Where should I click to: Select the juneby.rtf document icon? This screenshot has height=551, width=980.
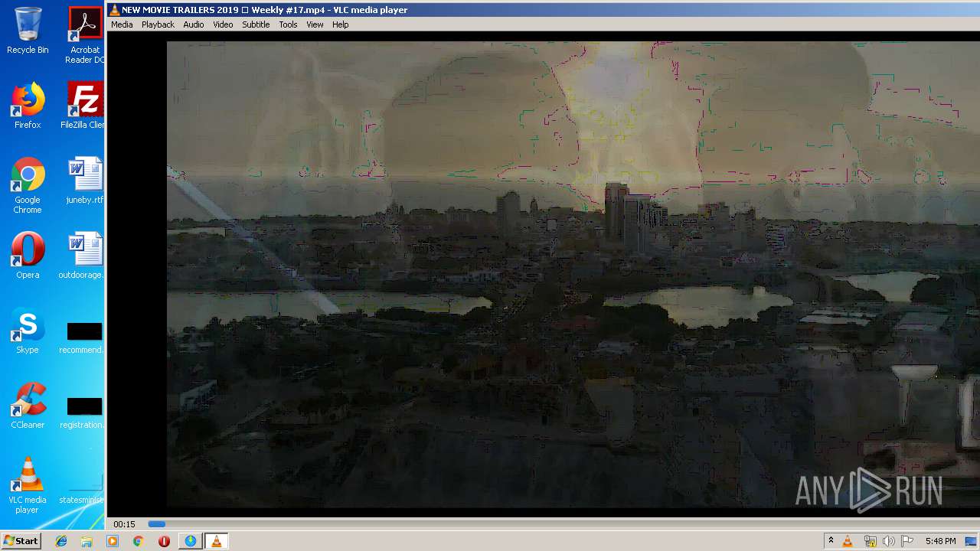click(x=85, y=181)
